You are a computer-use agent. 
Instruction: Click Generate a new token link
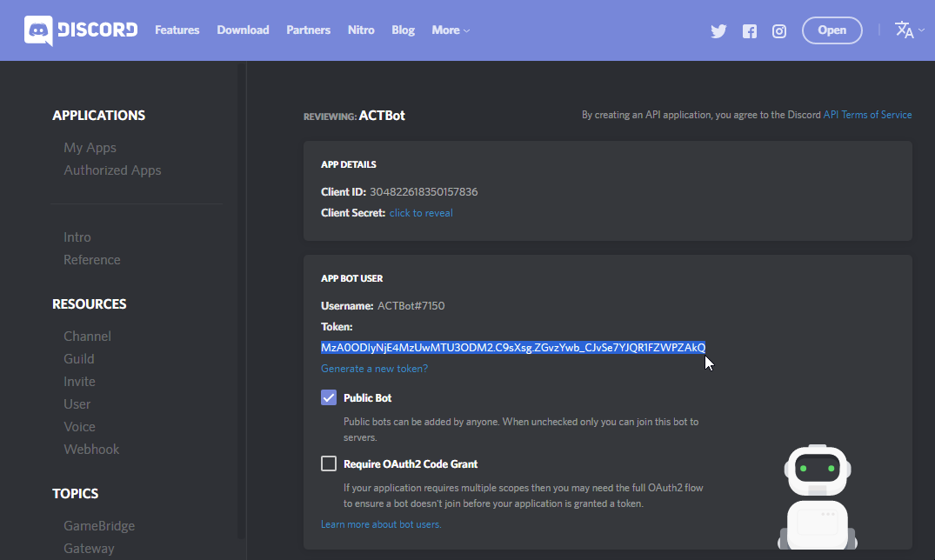point(375,369)
